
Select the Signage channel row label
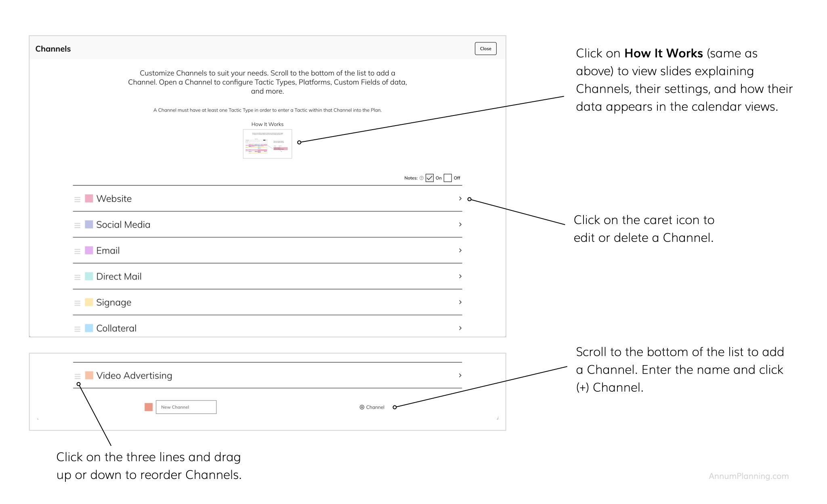click(x=113, y=302)
